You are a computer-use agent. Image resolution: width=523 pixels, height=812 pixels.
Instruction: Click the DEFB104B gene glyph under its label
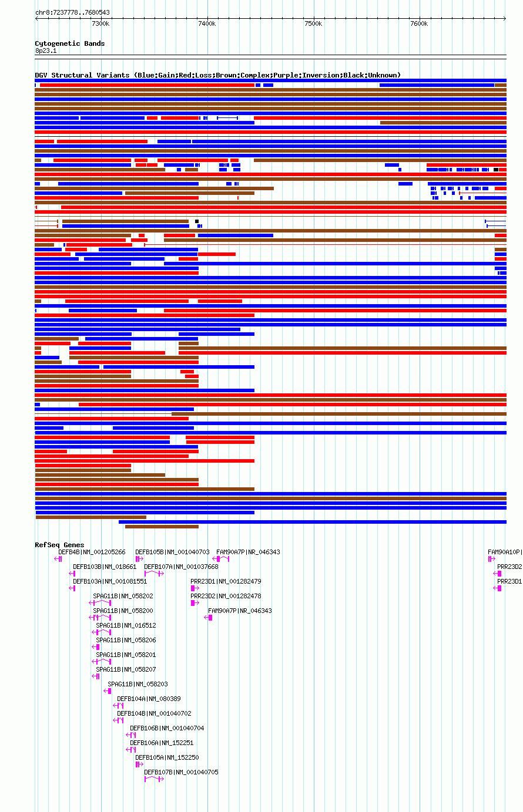[118, 720]
